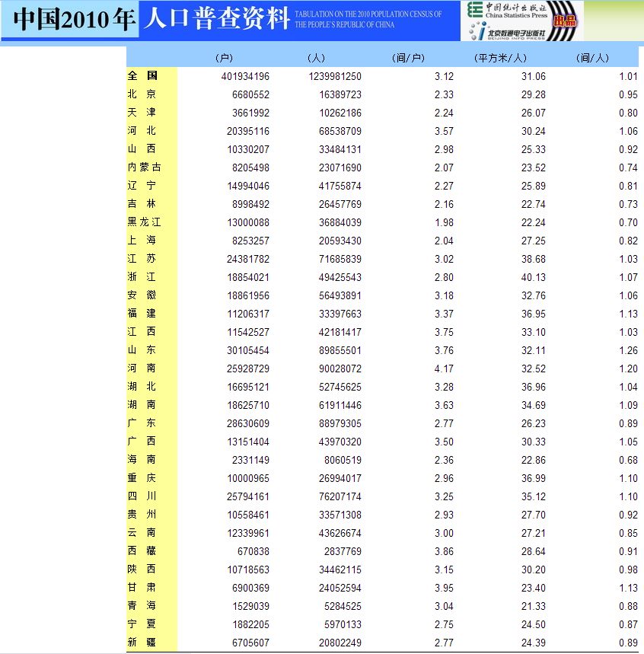
Task: Click Heilongjiang rooms per household 1.98
Action: (444, 223)
